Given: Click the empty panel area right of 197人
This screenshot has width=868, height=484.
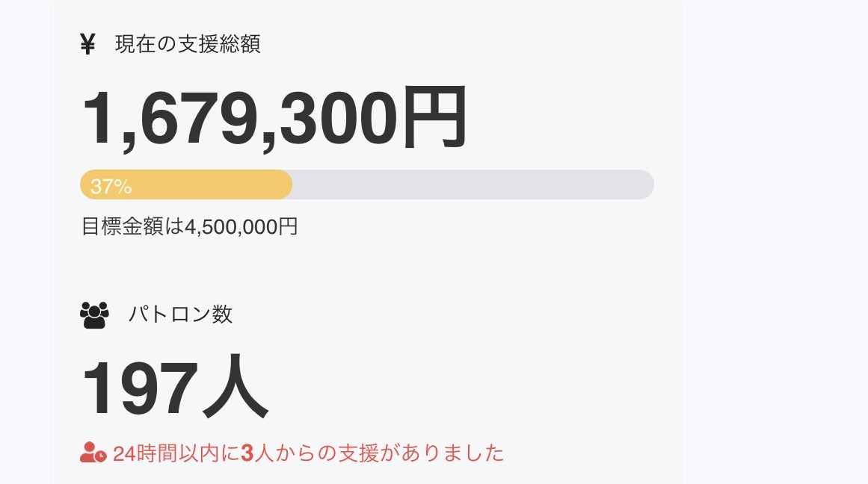Looking at the screenshot, I should (x=464, y=390).
